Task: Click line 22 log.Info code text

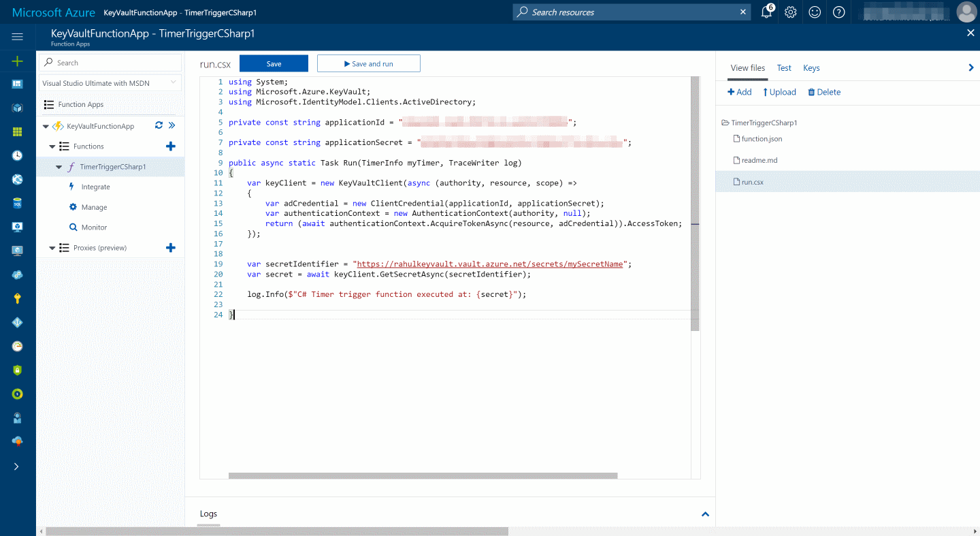Action: [x=387, y=294]
